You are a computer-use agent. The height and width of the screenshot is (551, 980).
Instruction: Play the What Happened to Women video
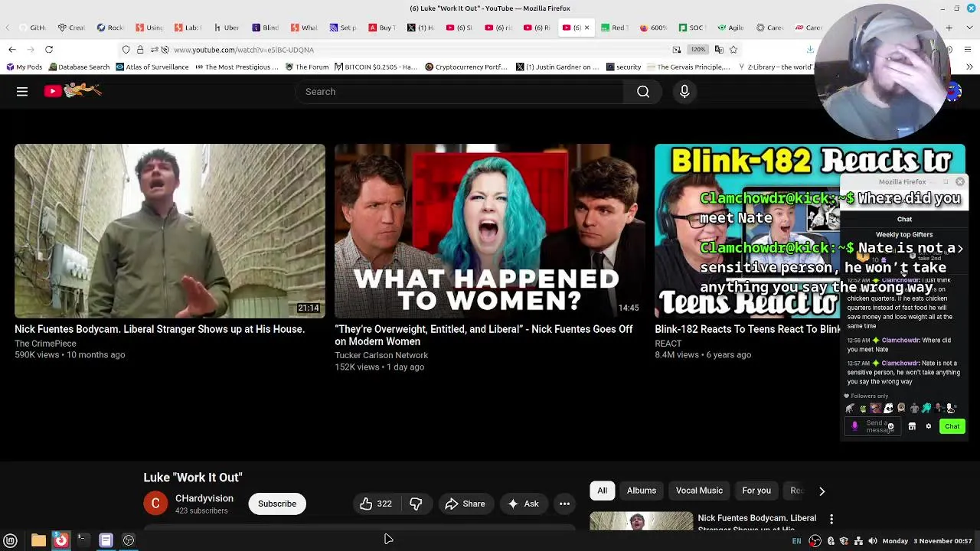[490, 231]
